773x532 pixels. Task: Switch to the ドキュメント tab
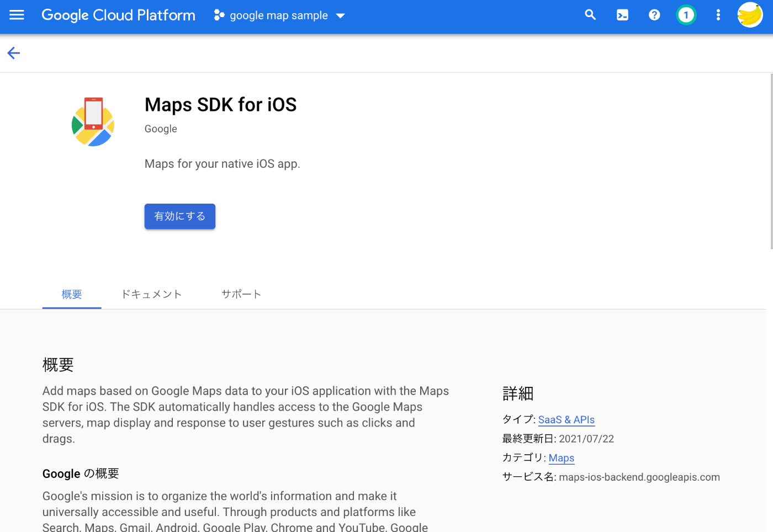151,294
